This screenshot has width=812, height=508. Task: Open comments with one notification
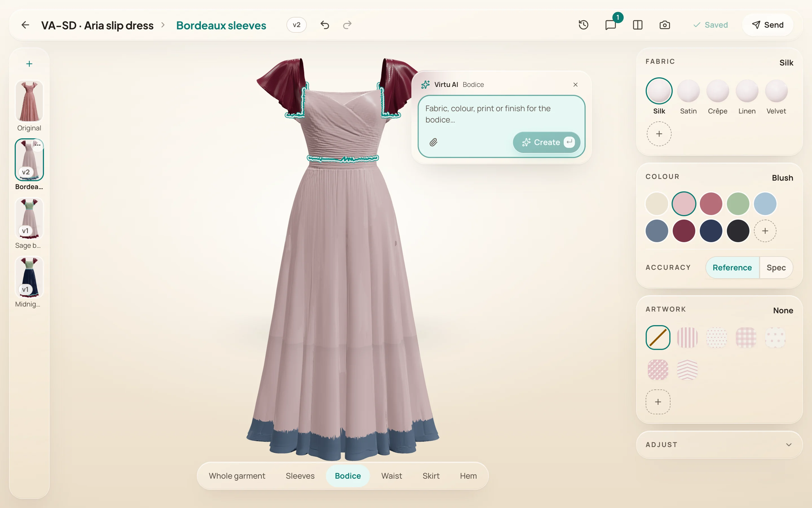(611, 25)
